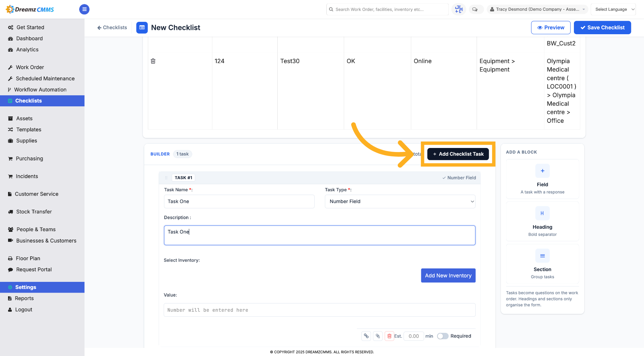The width and height of the screenshot is (644, 356).
Task: Add a Section block
Action: [x=542, y=264]
